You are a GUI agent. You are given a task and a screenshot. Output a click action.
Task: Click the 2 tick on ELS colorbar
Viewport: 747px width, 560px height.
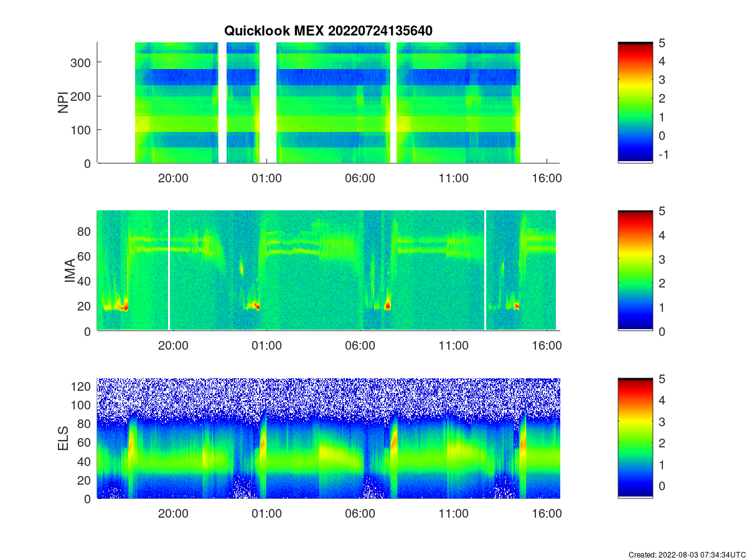point(662,443)
